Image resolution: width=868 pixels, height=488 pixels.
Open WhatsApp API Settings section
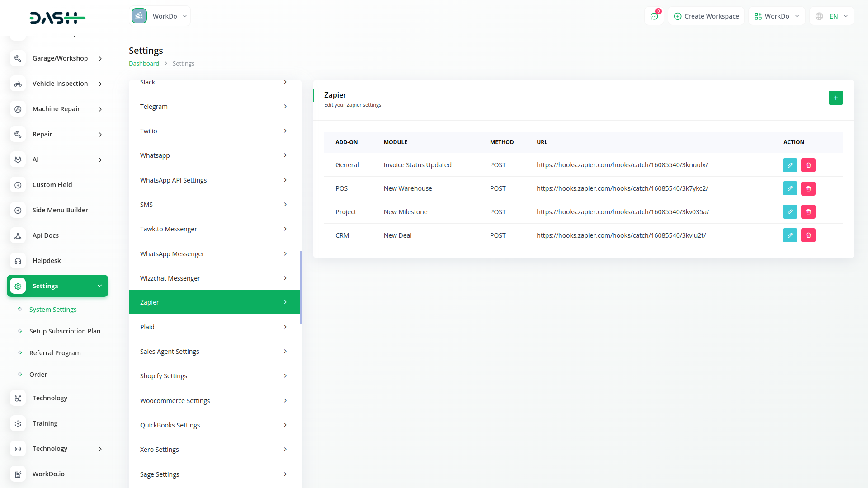214,180
